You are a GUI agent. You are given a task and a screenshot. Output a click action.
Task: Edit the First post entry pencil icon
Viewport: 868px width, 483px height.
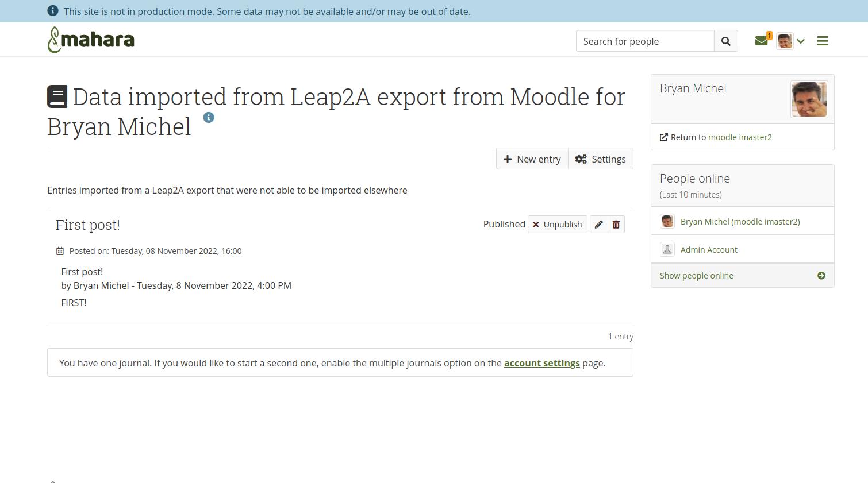(598, 225)
